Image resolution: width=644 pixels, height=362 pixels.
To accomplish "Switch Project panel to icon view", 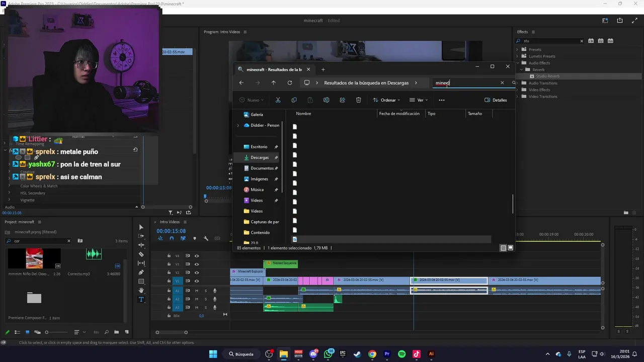I will point(27,332).
